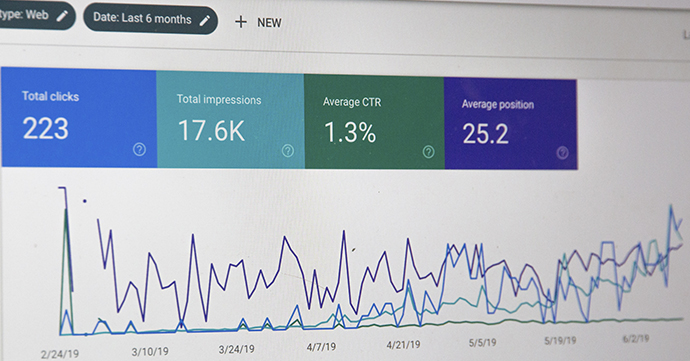Open the Date: Last 6 months filter chip

click(x=150, y=19)
